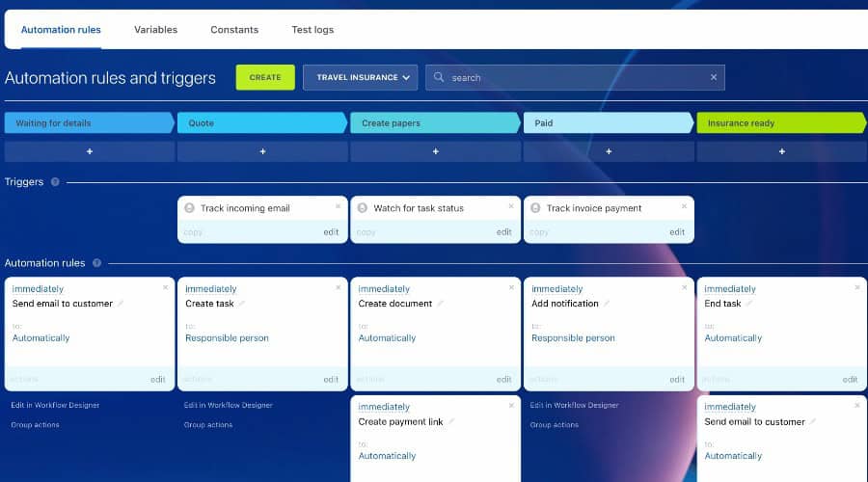Add rule under Quote with plus button
The width and height of the screenshot is (868, 482).
pyautogui.click(x=262, y=151)
